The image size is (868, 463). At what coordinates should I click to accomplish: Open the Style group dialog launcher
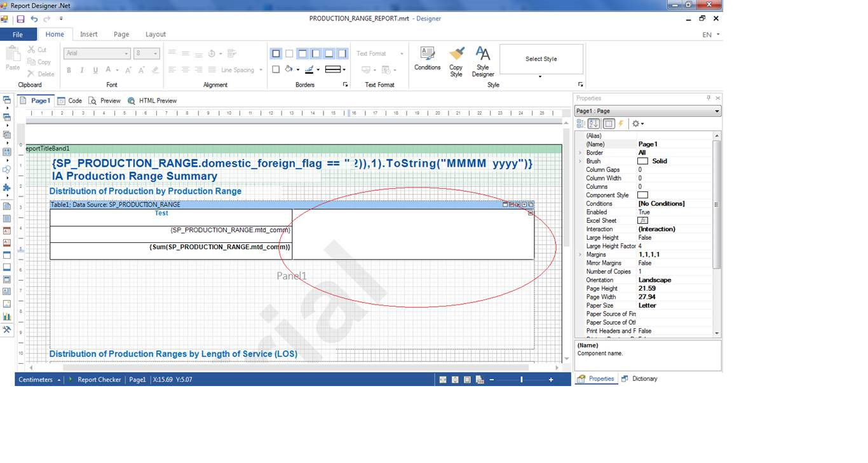(x=580, y=85)
